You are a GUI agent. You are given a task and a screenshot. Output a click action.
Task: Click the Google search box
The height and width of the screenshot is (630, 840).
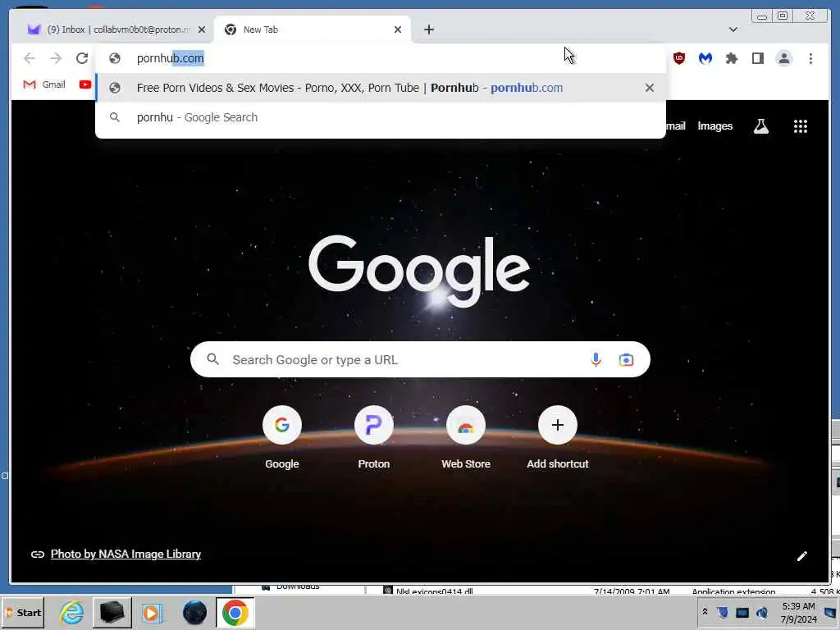click(x=420, y=359)
